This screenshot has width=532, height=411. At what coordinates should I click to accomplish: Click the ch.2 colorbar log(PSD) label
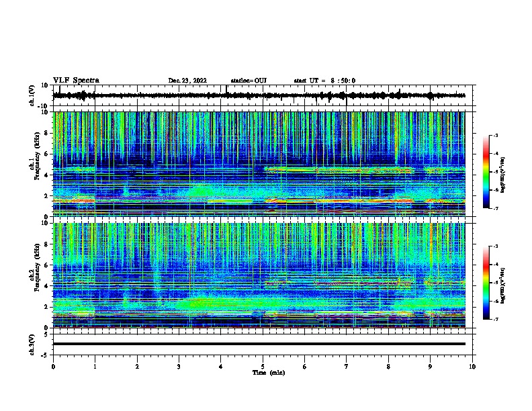tap(502, 286)
